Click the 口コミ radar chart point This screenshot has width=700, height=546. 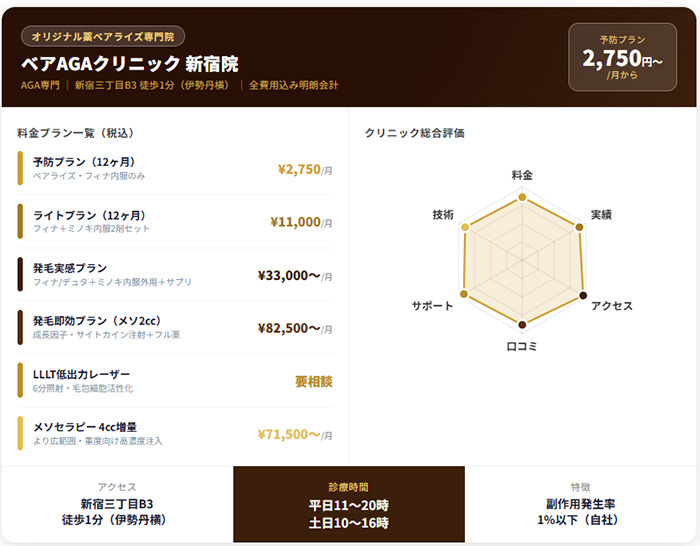coord(522,324)
